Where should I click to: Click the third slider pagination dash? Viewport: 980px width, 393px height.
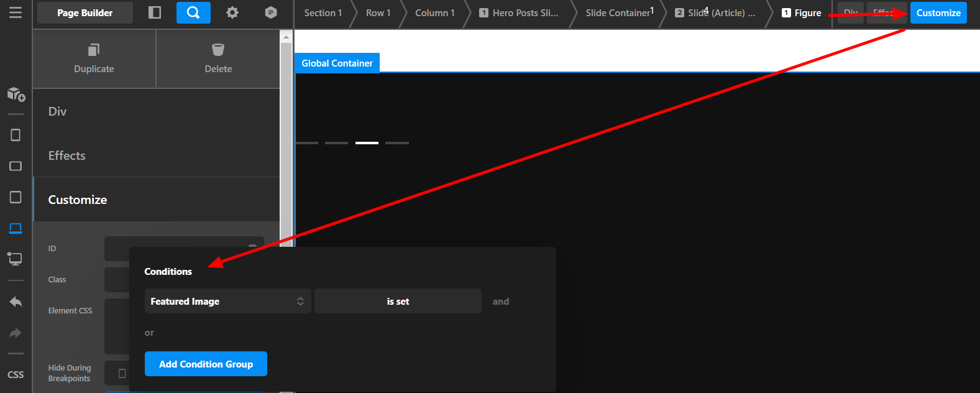(x=367, y=143)
